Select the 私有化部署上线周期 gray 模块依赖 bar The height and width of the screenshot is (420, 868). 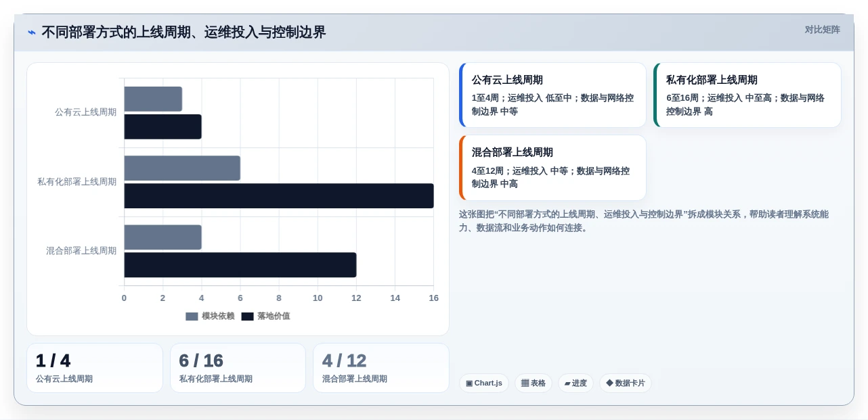tap(182, 168)
